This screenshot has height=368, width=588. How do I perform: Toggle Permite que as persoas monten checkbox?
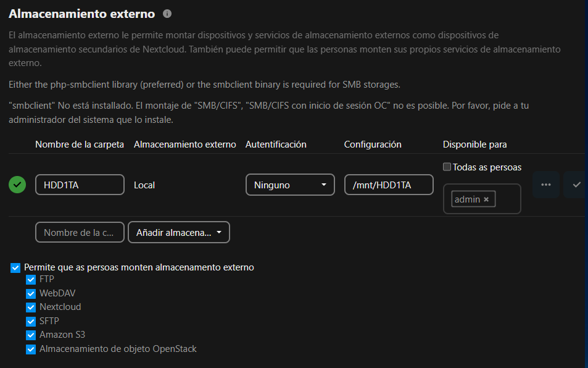point(15,267)
